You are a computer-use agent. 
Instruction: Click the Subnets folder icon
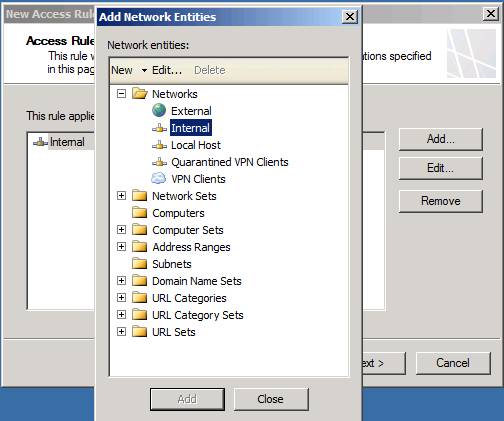[139, 263]
